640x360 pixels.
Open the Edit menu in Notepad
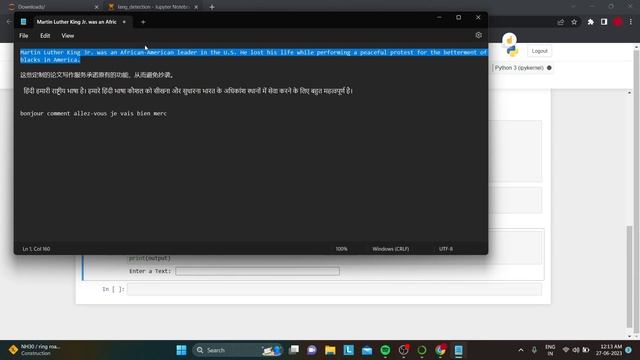pos(45,36)
